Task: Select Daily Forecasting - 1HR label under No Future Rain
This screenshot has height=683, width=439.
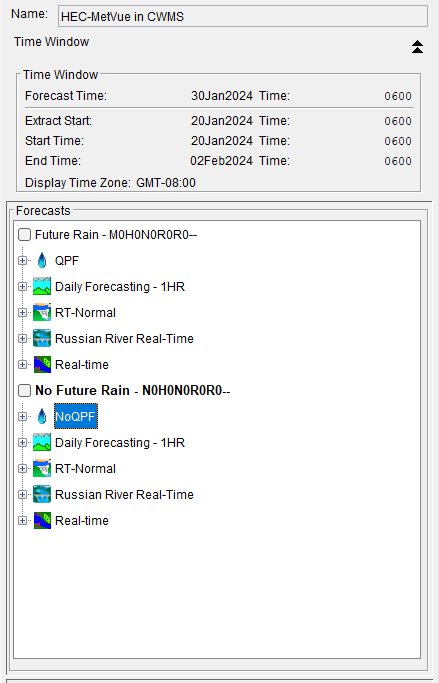Action: click(x=120, y=443)
